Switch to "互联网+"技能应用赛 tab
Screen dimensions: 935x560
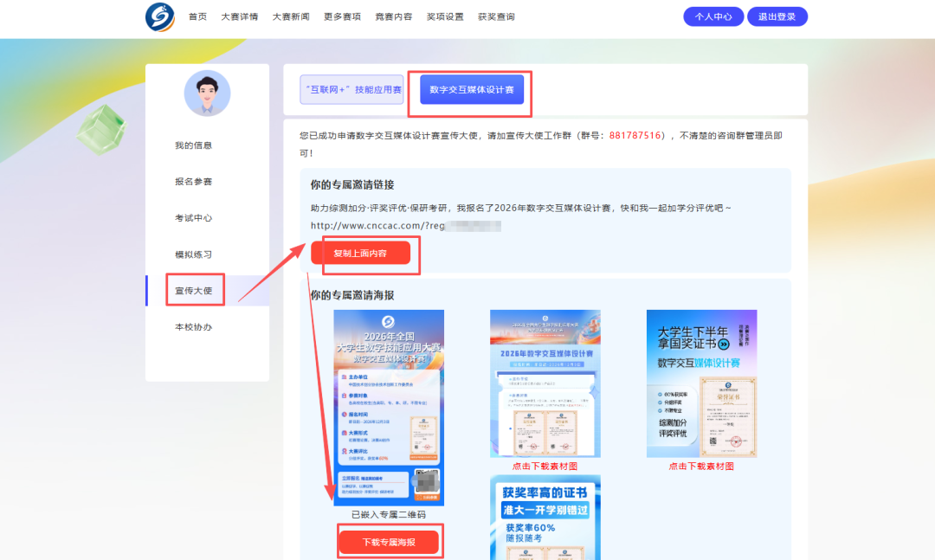click(x=351, y=89)
